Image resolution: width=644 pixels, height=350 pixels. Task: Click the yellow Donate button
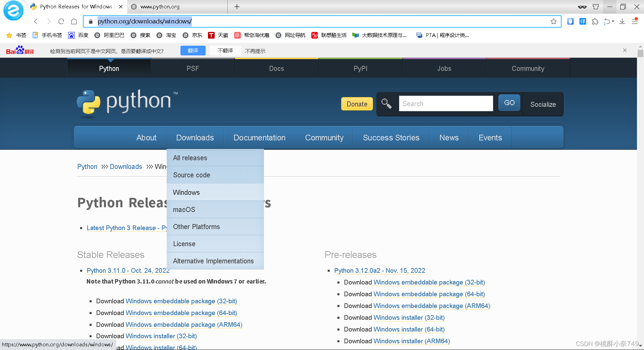pos(357,104)
